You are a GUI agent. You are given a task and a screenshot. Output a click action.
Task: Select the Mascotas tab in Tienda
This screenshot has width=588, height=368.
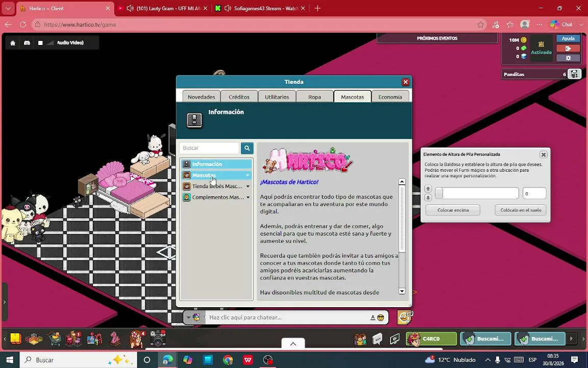[352, 97]
